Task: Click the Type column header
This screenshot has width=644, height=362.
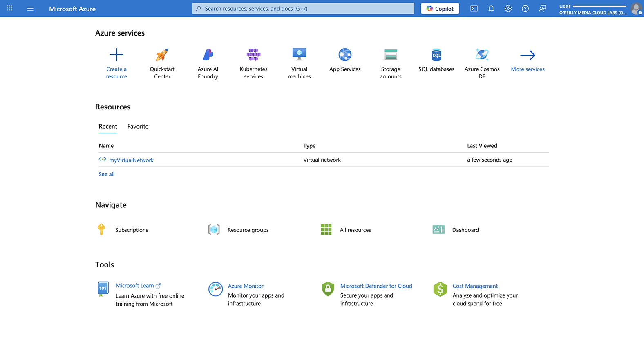Action: point(309,146)
